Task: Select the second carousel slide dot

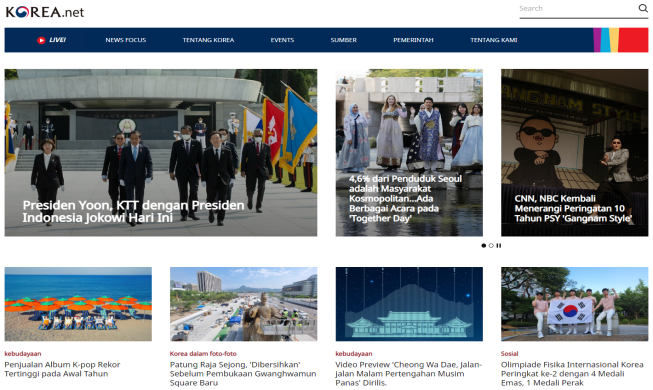Action: 491,245
